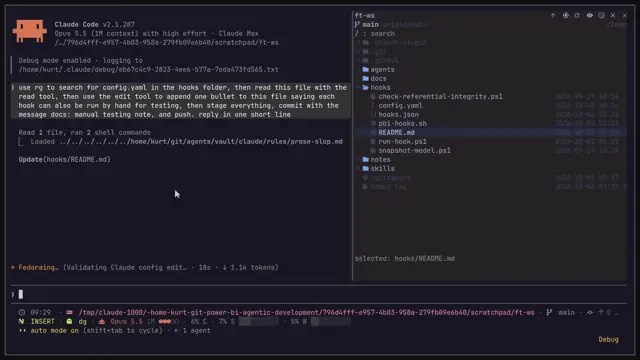Image resolution: width=640 pixels, height=360 pixels.
Task: Select the dimmed .gitignore file
Action: (390, 178)
